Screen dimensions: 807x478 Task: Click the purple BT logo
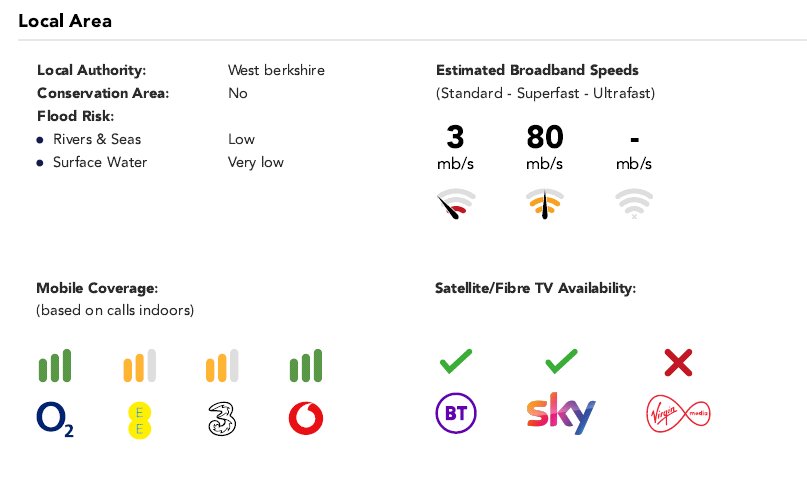[x=456, y=413]
